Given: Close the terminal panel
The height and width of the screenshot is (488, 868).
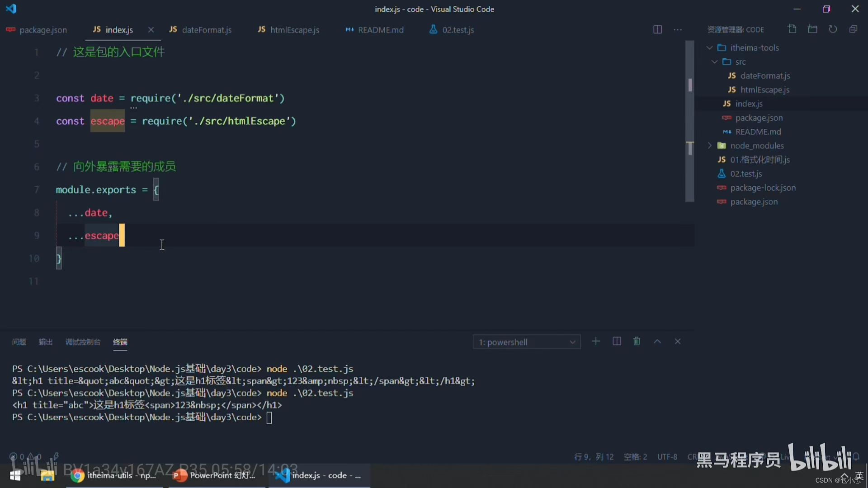Looking at the screenshot, I should [x=678, y=341].
